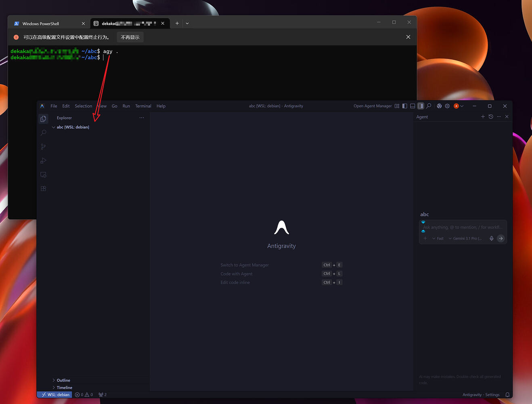
Task: Open the account avatar menu
Action: [458, 106]
